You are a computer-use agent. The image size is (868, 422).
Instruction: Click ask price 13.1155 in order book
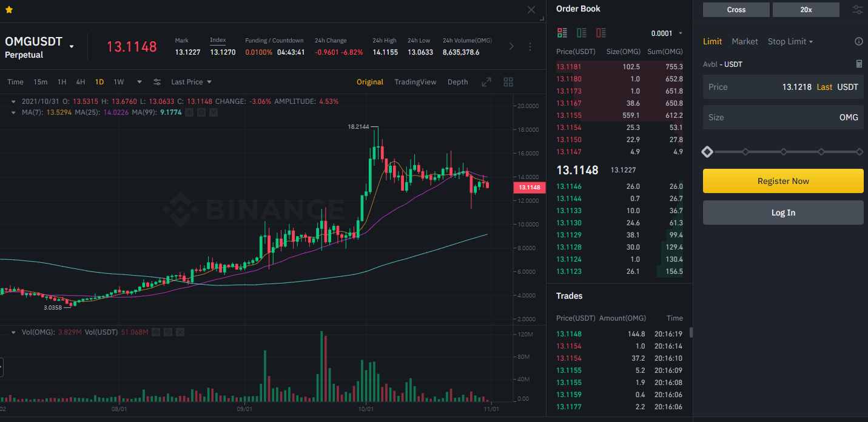pyautogui.click(x=568, y=115)
